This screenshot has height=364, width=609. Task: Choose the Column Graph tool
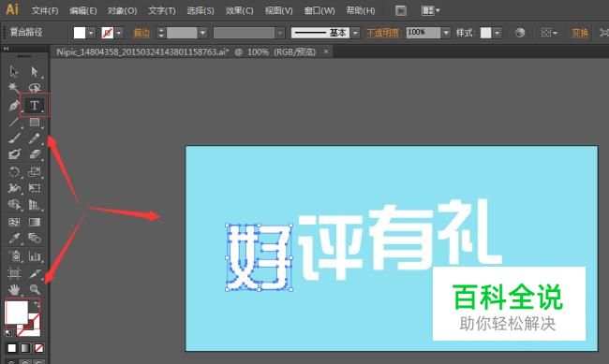[34, 256]
